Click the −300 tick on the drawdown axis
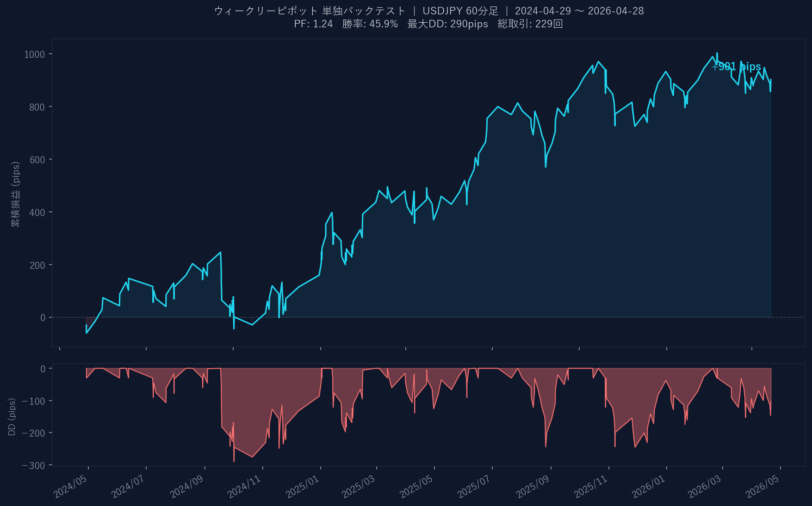 33,466
